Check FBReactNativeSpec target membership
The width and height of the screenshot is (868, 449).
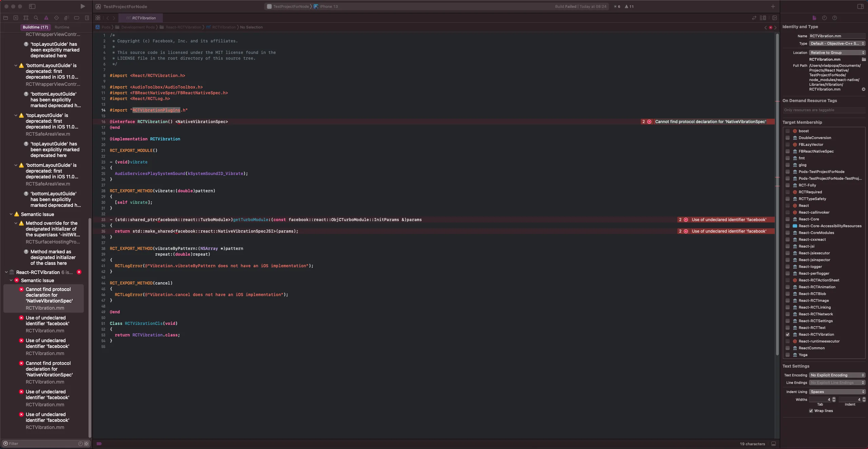pos(788,151)
